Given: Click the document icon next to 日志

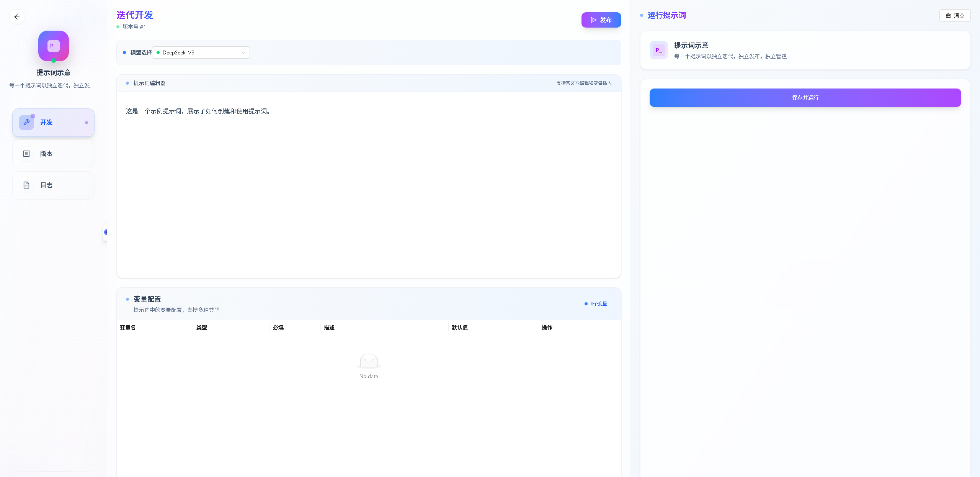Looking at the screenshot, I should tap(26, 185).
